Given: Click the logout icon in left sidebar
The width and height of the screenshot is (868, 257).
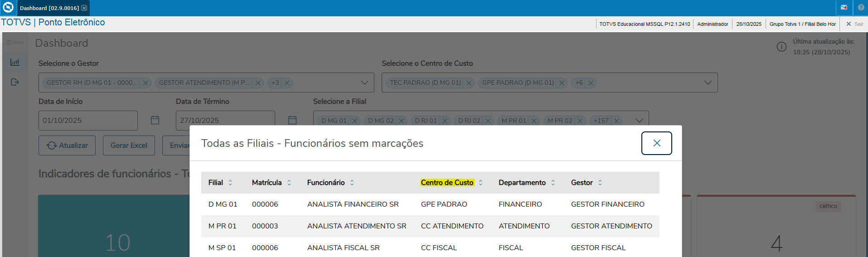Looking at the screenshot, I should (15, 82).
